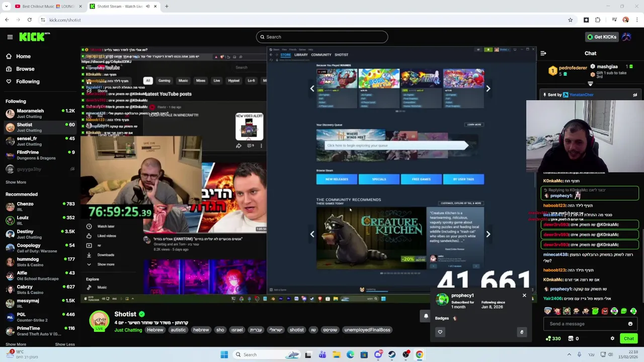The image size is (644, 362).
Task: Click the green Chat send button
Action: tap(629, 339)
